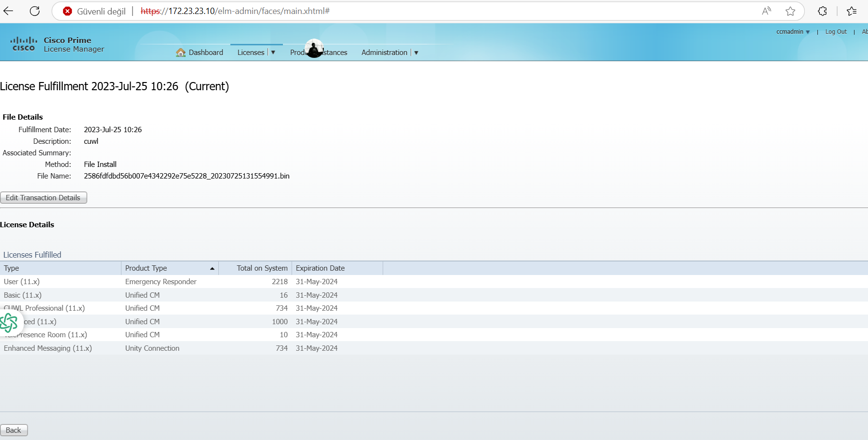
Task: Sort by the Type column header
Action: 60,268
